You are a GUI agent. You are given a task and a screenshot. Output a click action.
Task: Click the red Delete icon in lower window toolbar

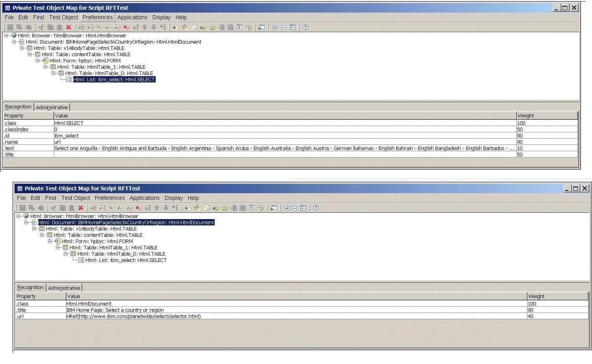(81, 208)
